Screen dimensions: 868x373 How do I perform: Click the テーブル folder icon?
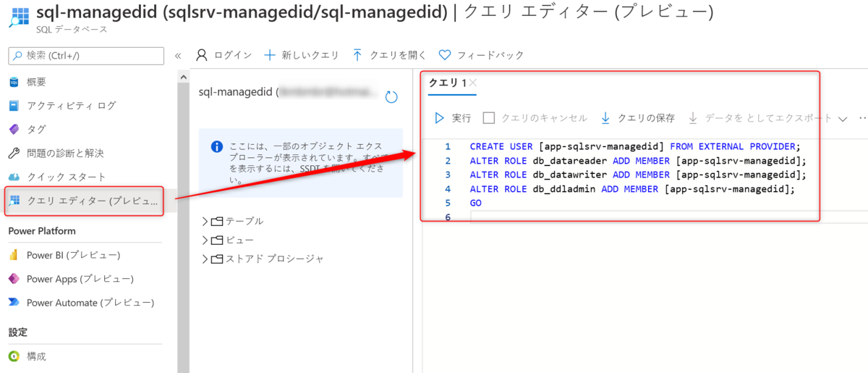tap(217, 221)
